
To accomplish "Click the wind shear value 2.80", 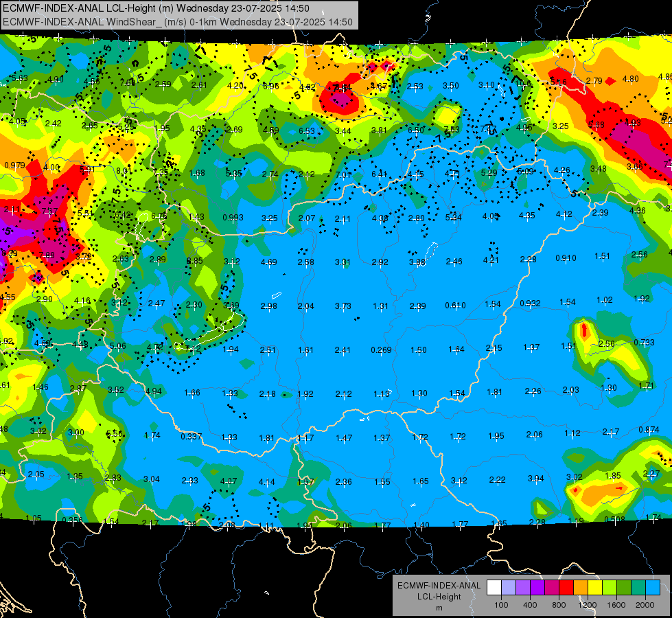I will point(416,218).
